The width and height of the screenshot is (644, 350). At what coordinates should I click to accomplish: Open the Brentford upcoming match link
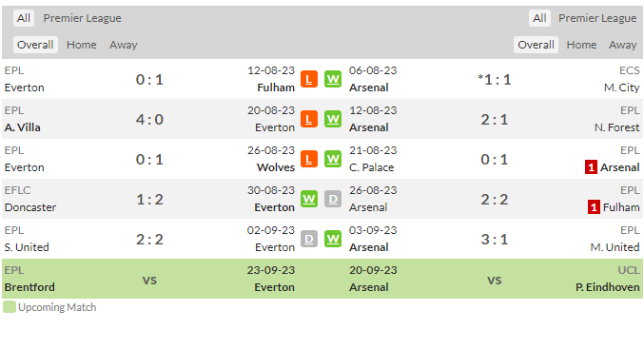(29, 287)
